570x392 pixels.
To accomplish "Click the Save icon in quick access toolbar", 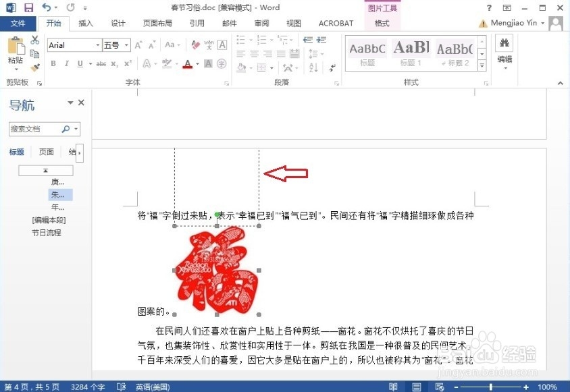I will [28, 7].
